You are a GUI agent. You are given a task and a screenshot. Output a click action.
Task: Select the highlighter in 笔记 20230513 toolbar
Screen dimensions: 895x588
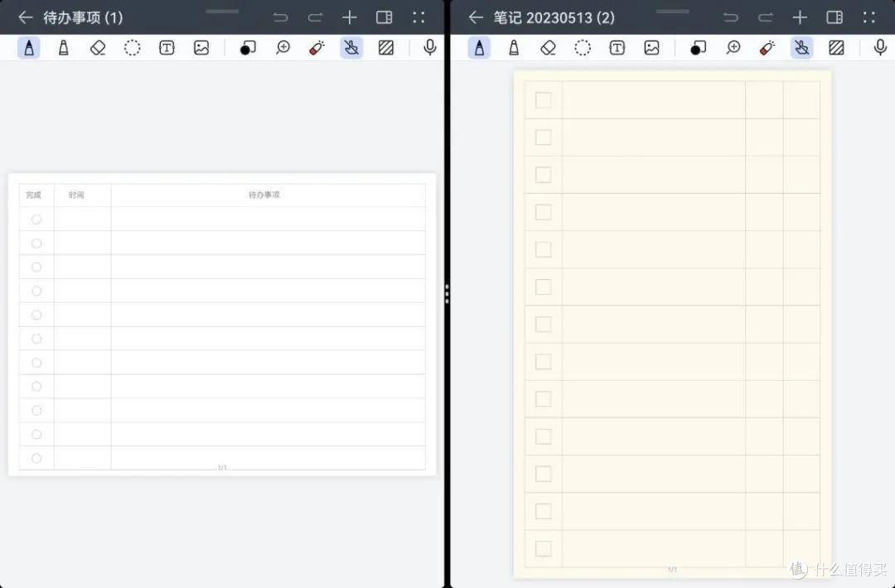[514, 48]
